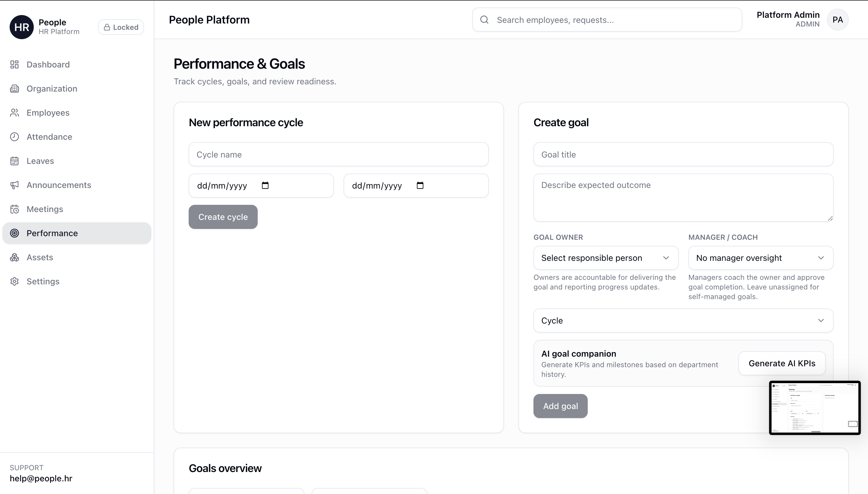Click the Assets boxes icon
Image resolution: width=868 pixels, height=494 pixels.
point(14,257)
